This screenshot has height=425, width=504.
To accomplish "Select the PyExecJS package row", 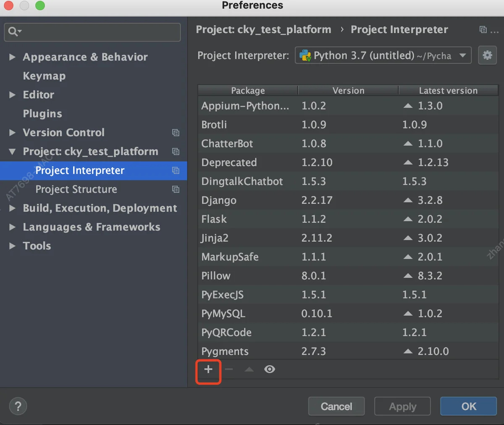I will click(348, 295).
